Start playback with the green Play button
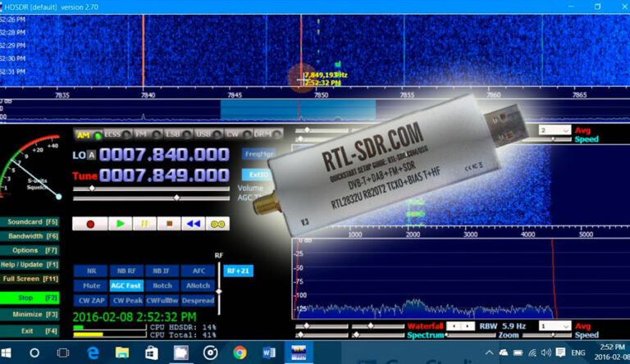This screenshot has height=364, width=630. (120, 224)
